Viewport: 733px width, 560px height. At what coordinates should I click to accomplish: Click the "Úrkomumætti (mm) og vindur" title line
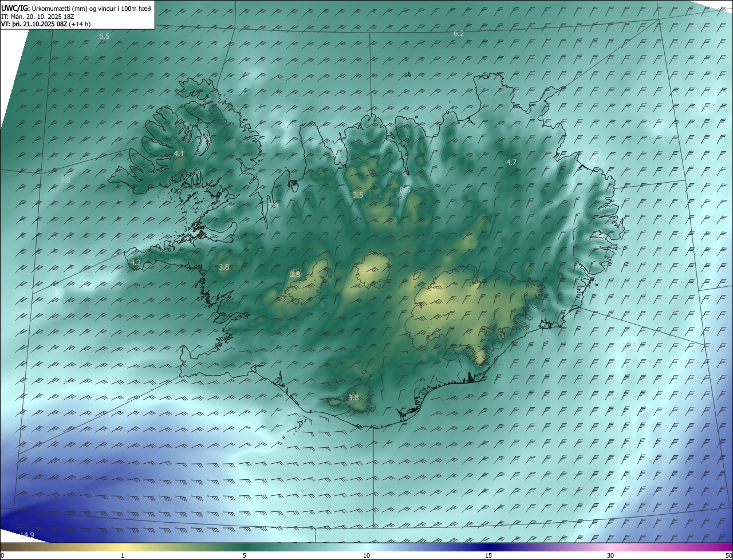pyautogui.click(x=76, y=8)
